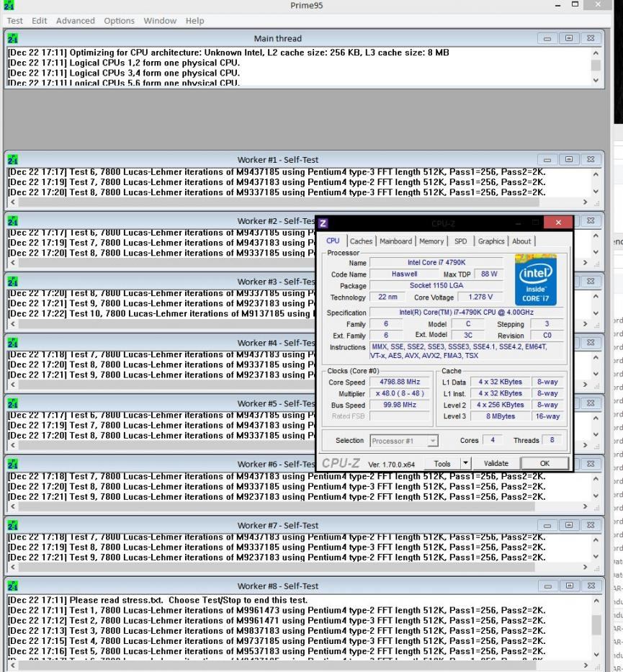Click the Multiplier value x 48.0

[x=400, y=393]
